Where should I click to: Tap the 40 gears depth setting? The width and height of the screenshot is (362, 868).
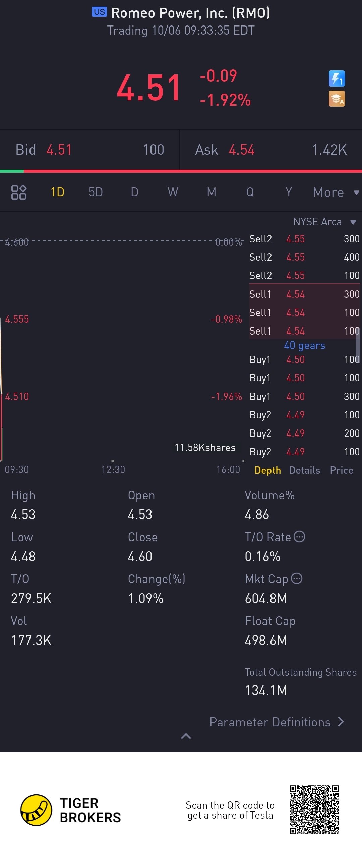click(x=304, y=345)
